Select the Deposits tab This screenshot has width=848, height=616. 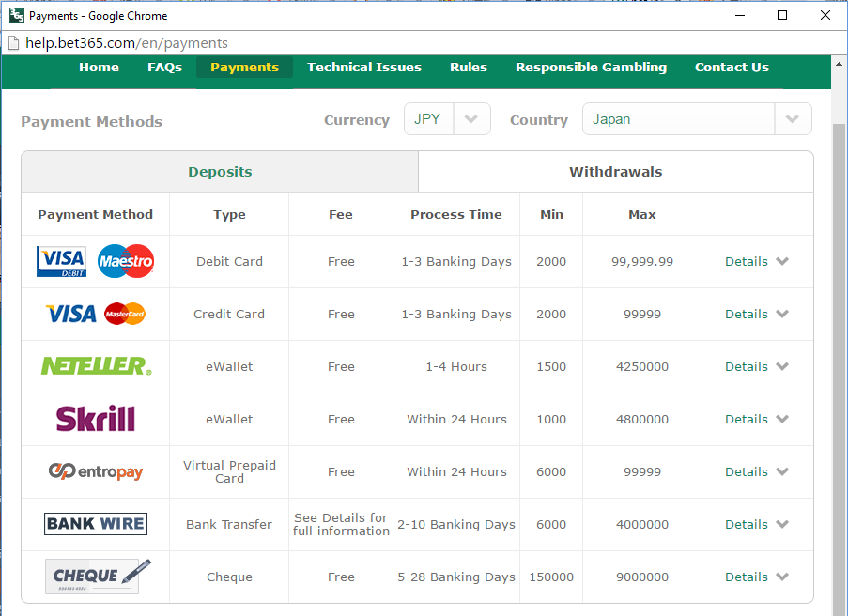220,172
